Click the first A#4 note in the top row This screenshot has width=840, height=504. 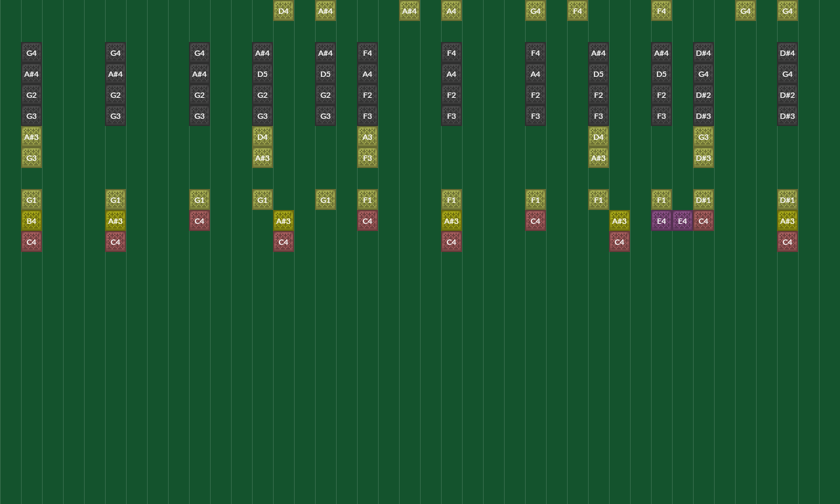[x=325, y=10]
